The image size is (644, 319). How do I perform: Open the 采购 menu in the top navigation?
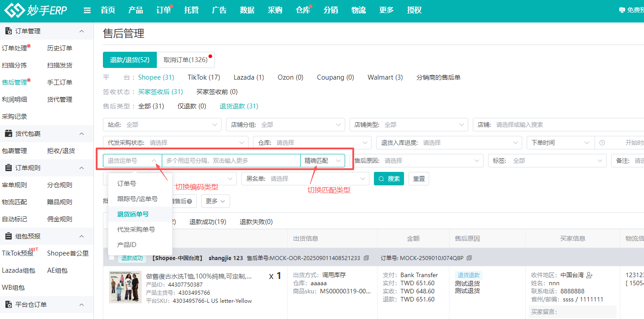(x=275, y=10)
